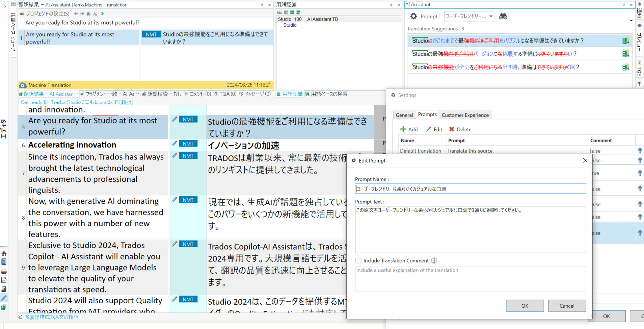The image size is (644, 329).
Task: Click into the Prompt Text area
Action: 471,229
